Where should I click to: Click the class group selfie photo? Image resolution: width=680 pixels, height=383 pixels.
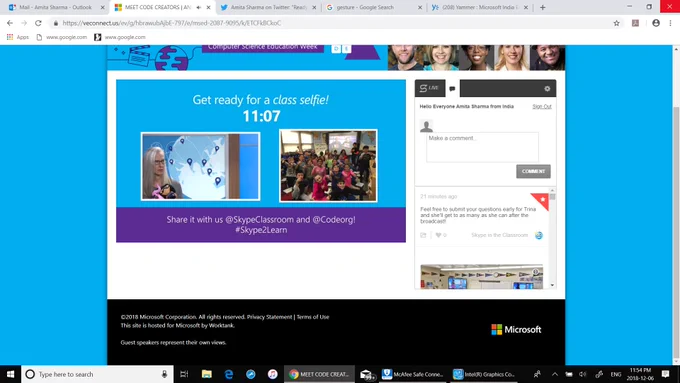coord(328,166)
